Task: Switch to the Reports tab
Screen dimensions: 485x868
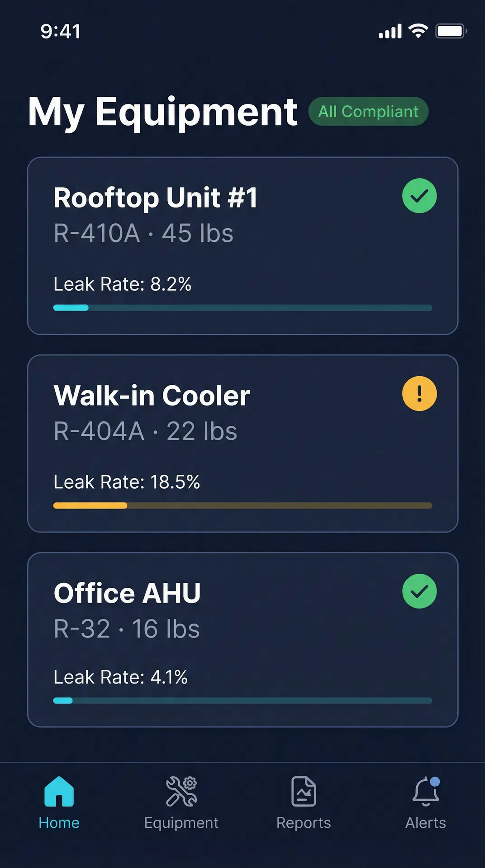Action: click(x=303, y=823)
